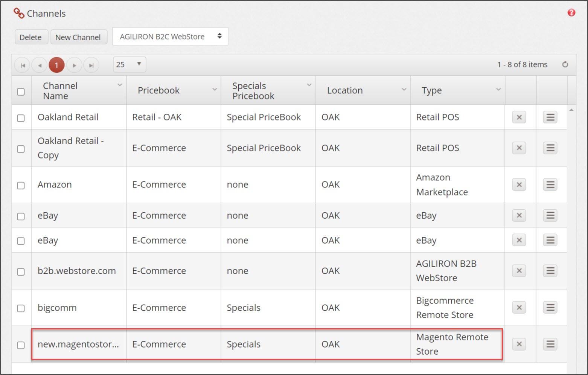Open the Amazon row hamburger menu
This screenshot has width=588, height=375.
550,184
